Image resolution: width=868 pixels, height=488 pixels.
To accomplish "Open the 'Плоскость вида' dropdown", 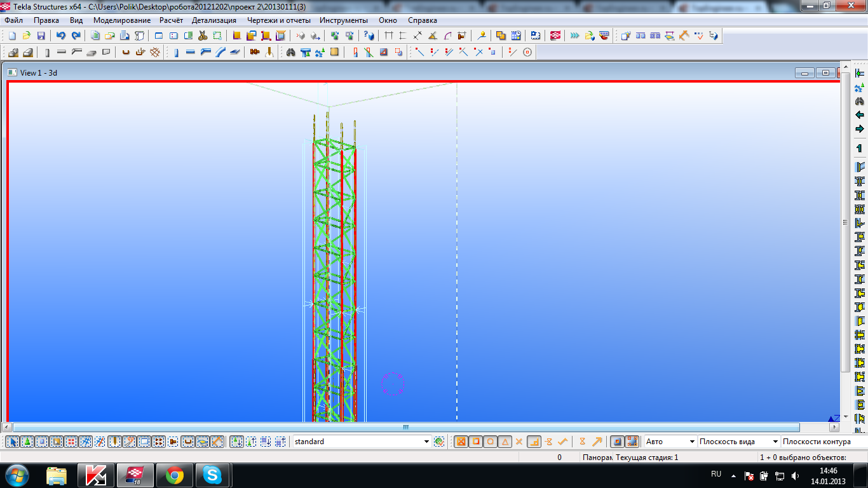I will (775, 442).
